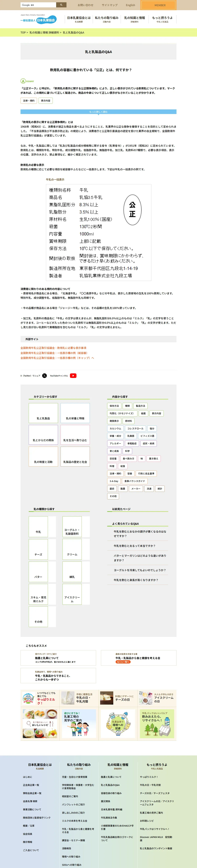Open footer link 正会員企業一覧
The width and height of the screenshot is (197, 868).
pyautogui.click(x=31, y=785)
